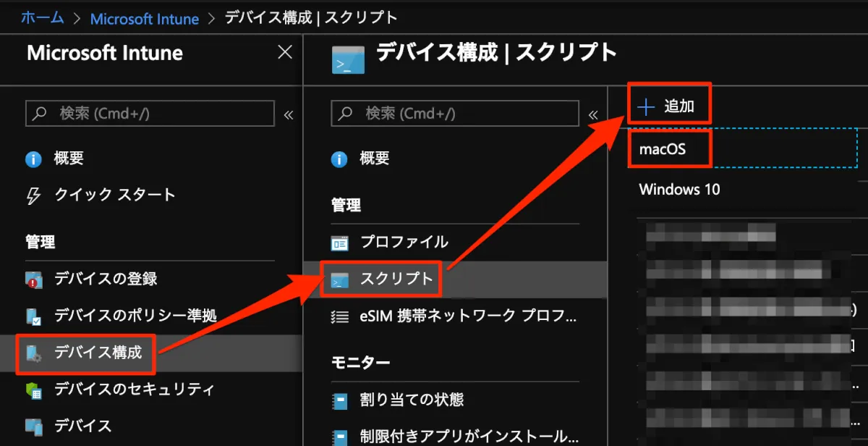Viewport: 868px width, 446px height.
Task: Open 割り当ての状態
Action: [x=412, y=400]
